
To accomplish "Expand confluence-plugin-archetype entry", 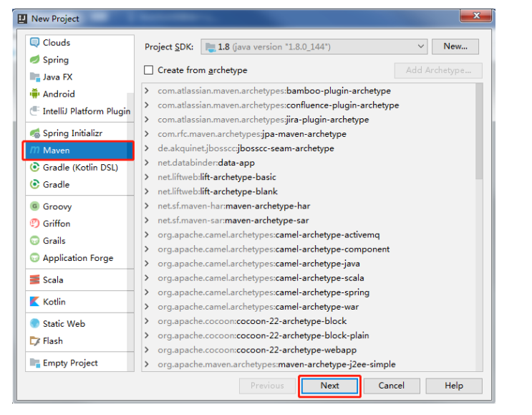I will (147, 105).
